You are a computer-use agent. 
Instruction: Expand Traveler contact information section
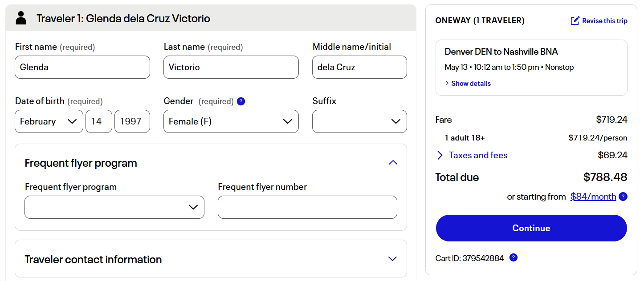pos(392,259)
